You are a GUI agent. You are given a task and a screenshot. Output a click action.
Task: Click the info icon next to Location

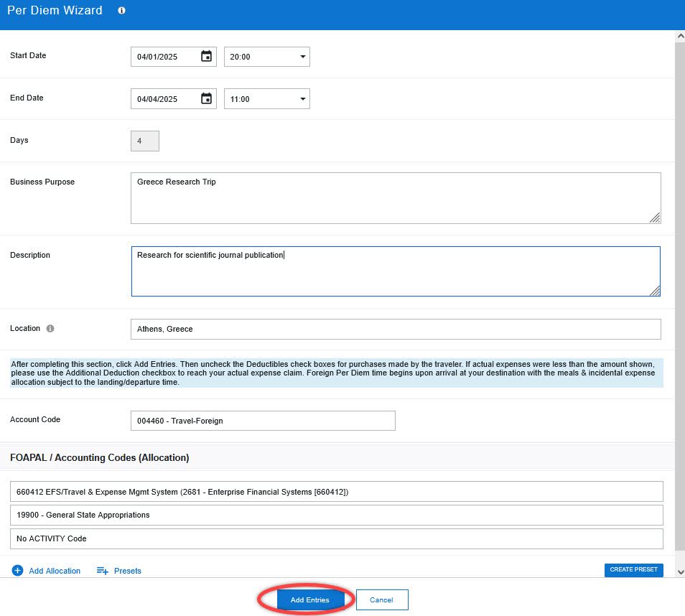(50, 329)
